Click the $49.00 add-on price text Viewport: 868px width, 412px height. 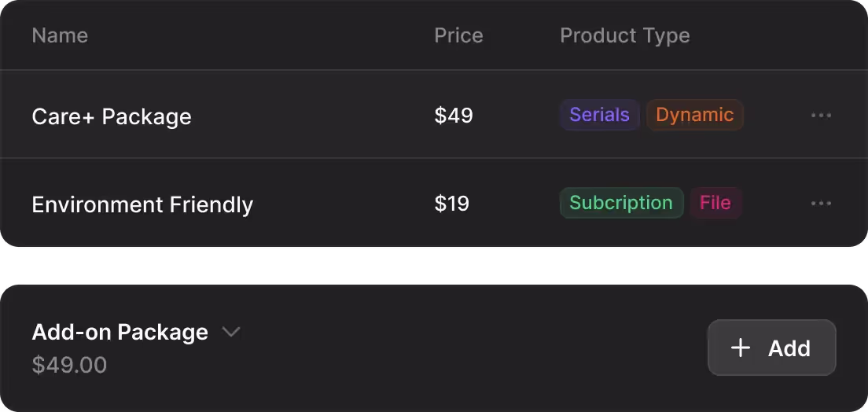[x=69, y=365]
